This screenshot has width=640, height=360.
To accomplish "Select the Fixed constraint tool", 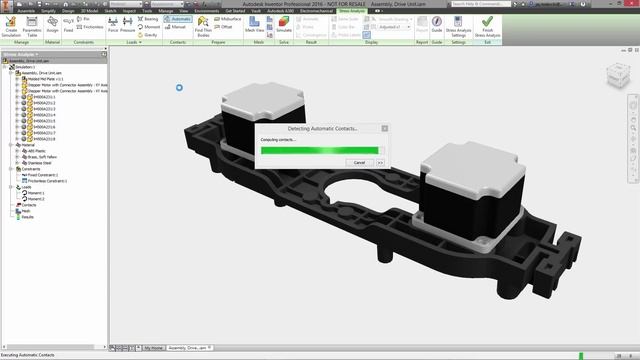I will [x=68, y=25].
